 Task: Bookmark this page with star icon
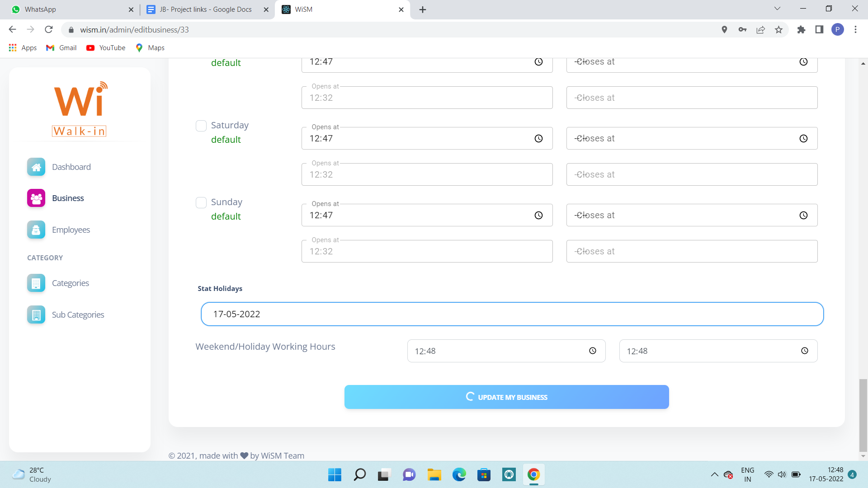(778, 30)
